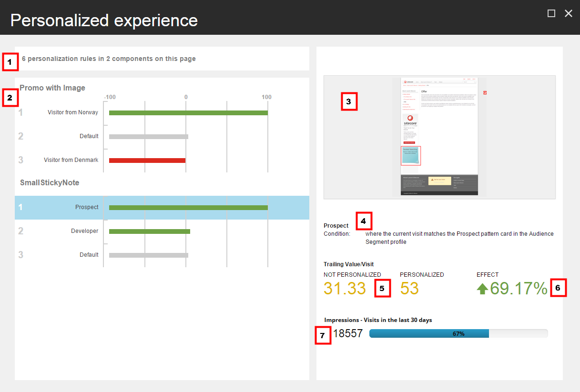Close the Personalized experience dialog

569,13
